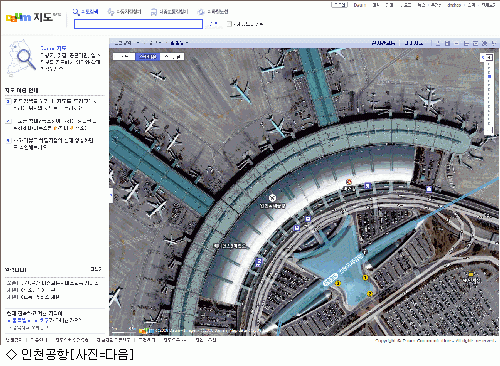Click the yellow exit marker numbered 1

[x=365, y=277]
